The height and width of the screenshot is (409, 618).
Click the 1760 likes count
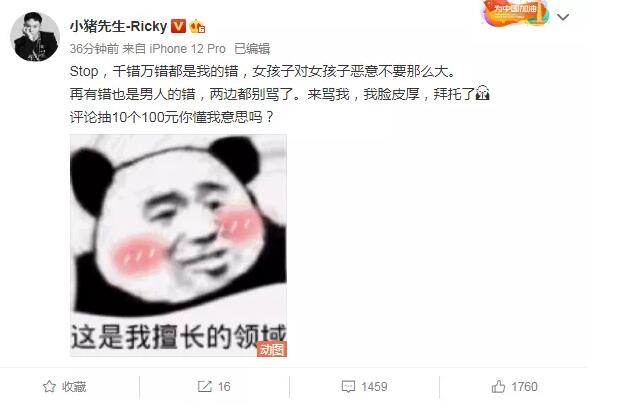[x=524, y=387]
